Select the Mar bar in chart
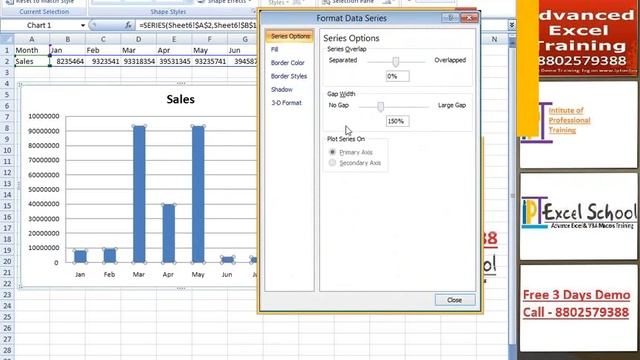640x360 pixels. pos(139,194)
